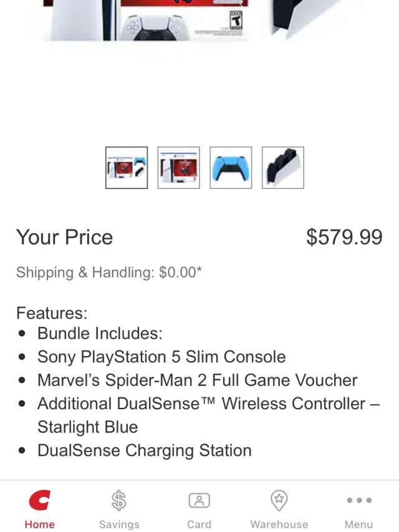
Task: Tap Marvel's Spider-Man 2 Full Game Voucher
Action: click(197, 380)
